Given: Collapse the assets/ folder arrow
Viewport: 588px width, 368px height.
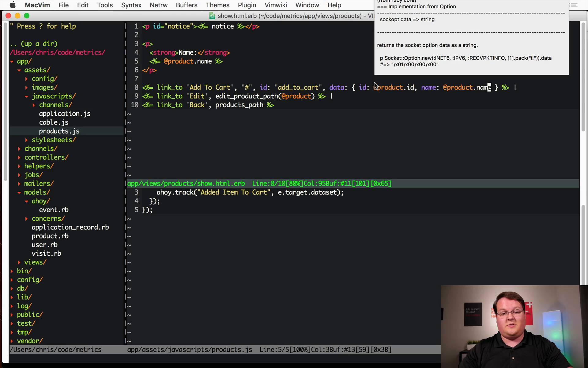Looking at the screenshot, I should (19, 70).
